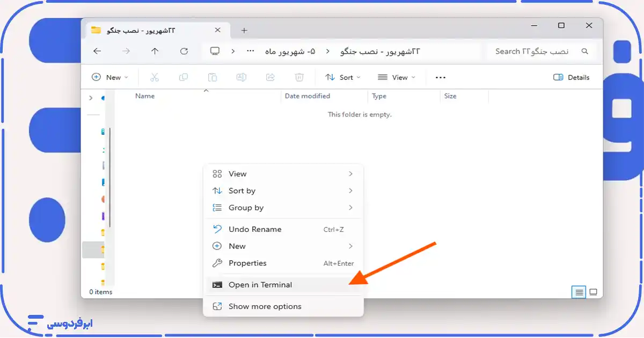Image resolution: width=644 pixels, height=338 pixels.
Task: Open a new tab with plus button
Action: coord(244,31)
